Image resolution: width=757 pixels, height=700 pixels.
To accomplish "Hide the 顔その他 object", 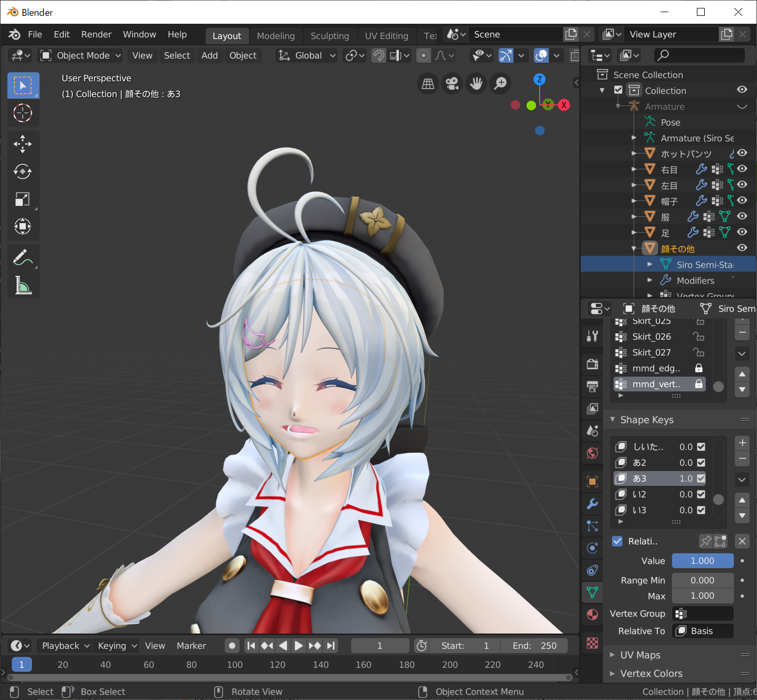I will pyautogui.click(x=742, y=248).
